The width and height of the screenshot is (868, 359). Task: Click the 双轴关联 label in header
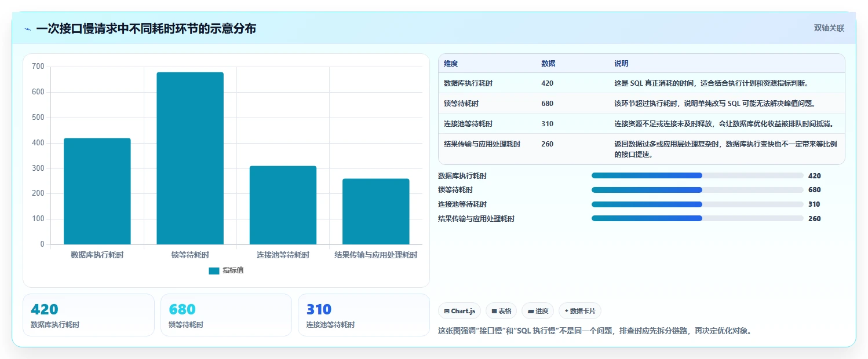pyautogui.click(x=829, y=28)
